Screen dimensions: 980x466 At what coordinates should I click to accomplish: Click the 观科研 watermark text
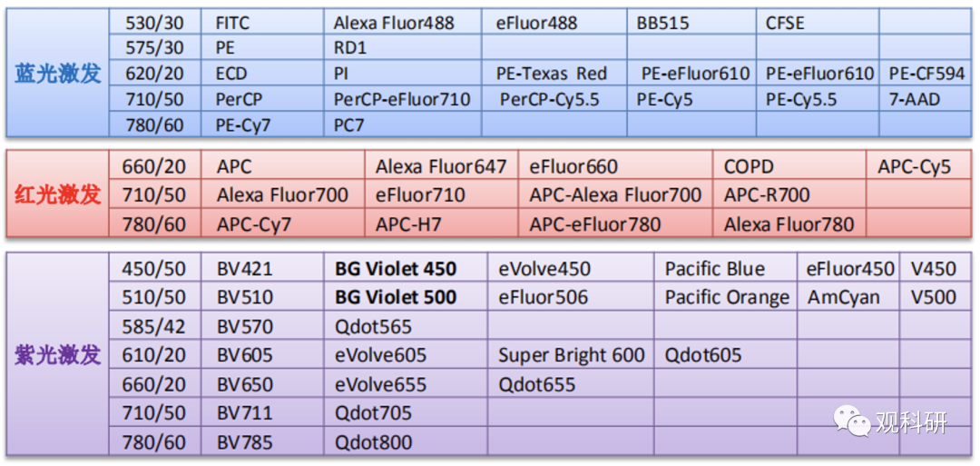pyautogui.click(x=911, y=421)
